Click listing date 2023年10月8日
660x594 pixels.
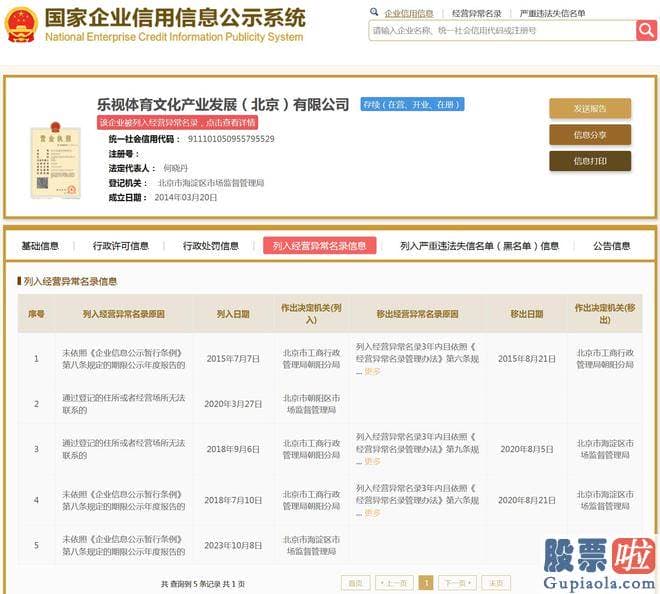point(233,546)
